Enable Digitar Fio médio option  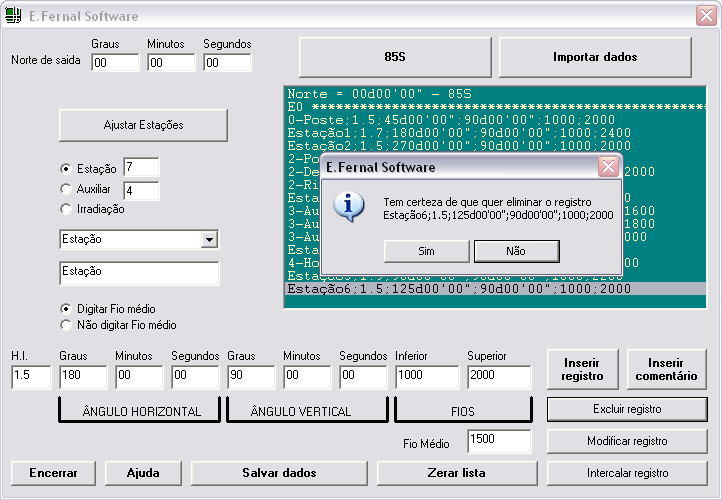(66, 309)
